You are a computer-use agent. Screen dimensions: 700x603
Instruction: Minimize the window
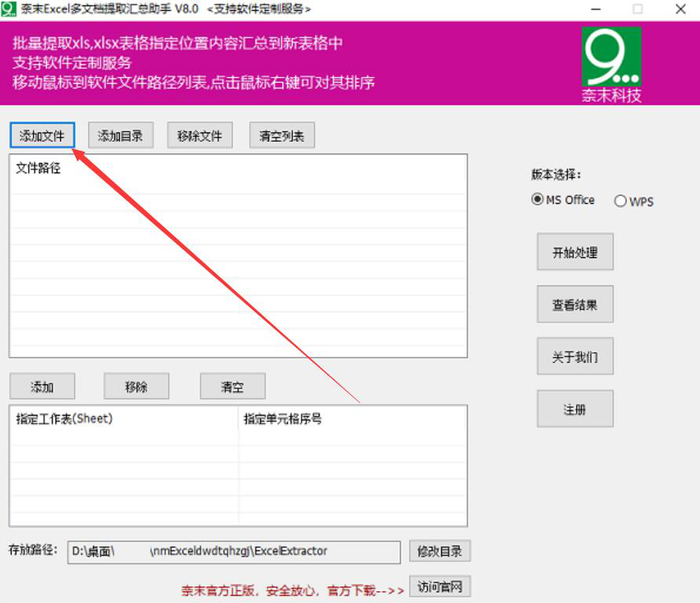point(596,9)
